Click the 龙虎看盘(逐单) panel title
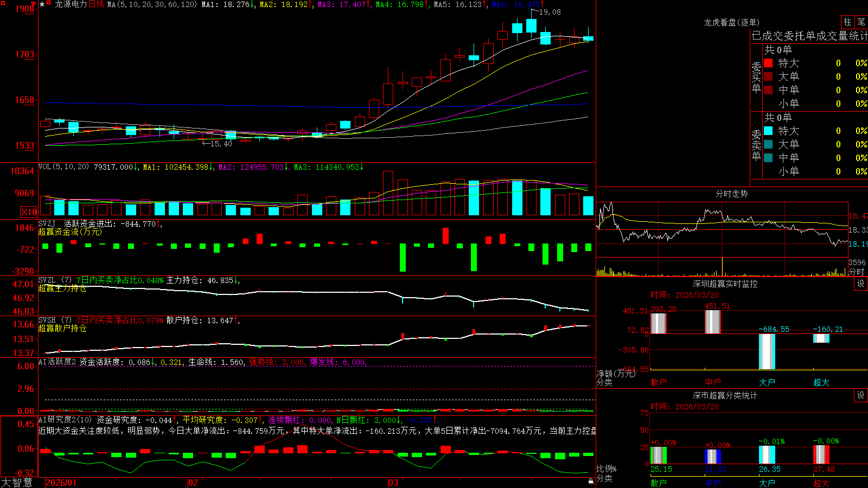Screen dimensions: 868x488 pyautogui.click(x=731, y=22)
